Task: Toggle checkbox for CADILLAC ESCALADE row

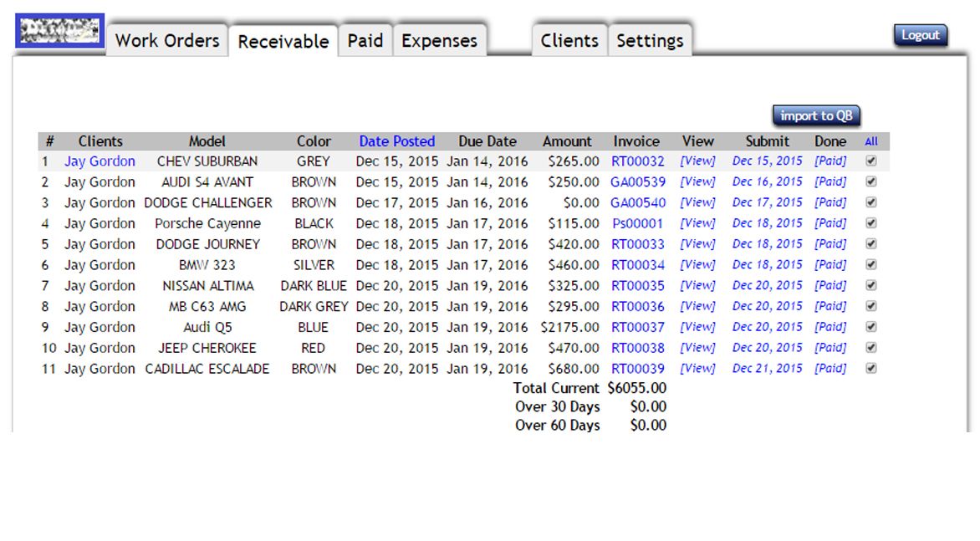Action: point(870,368)
